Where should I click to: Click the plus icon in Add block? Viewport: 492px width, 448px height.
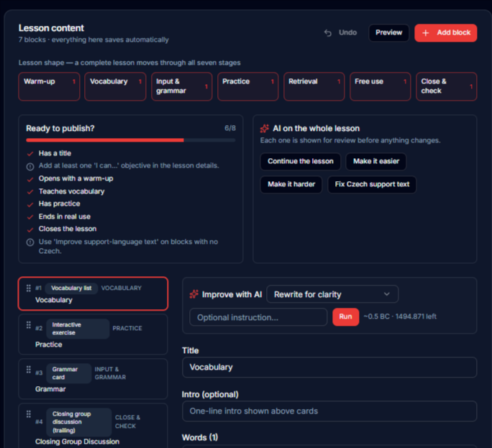pyautogui.click(x=426, y=33)
